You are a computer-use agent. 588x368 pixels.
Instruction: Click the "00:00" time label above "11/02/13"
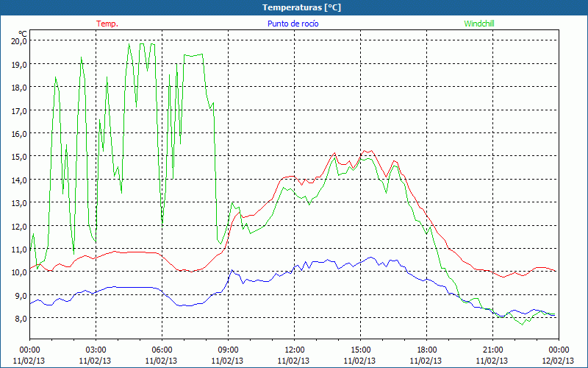tap(29, 350)
